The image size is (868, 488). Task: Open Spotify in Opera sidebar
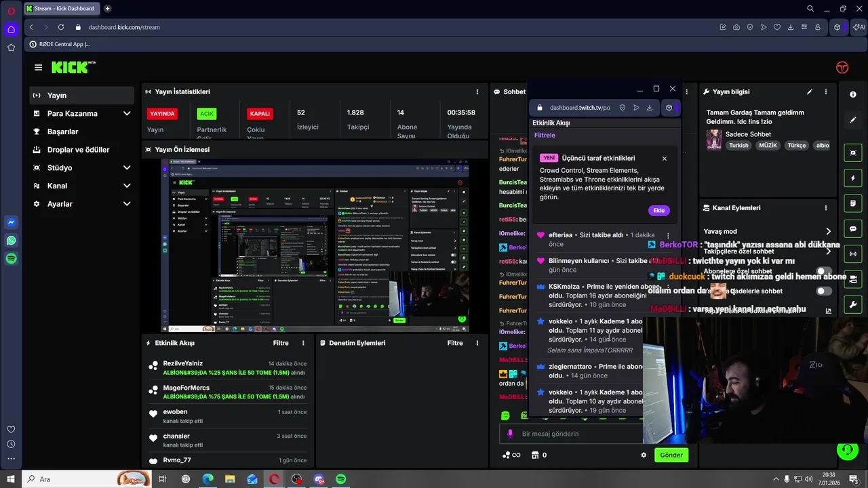(11, 258)
